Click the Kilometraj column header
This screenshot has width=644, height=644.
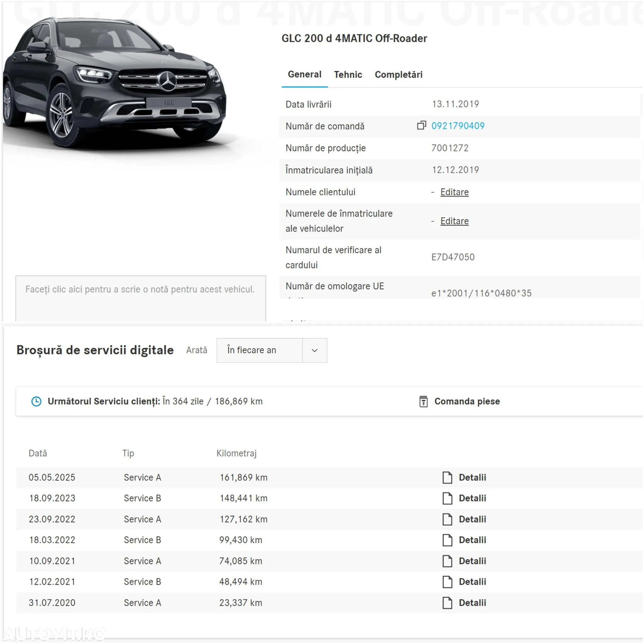pos(236,453)
